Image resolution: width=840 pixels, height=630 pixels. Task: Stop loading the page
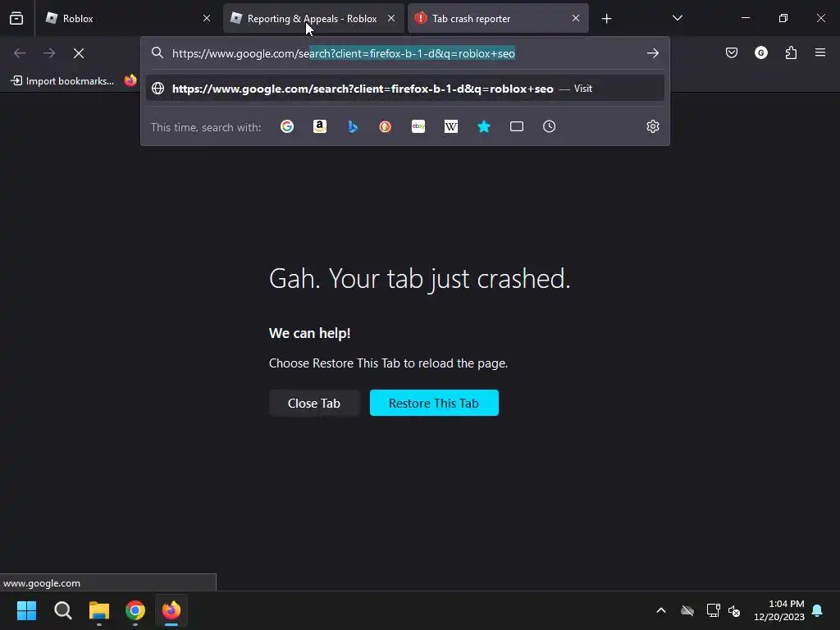click(x=79, y=53)
